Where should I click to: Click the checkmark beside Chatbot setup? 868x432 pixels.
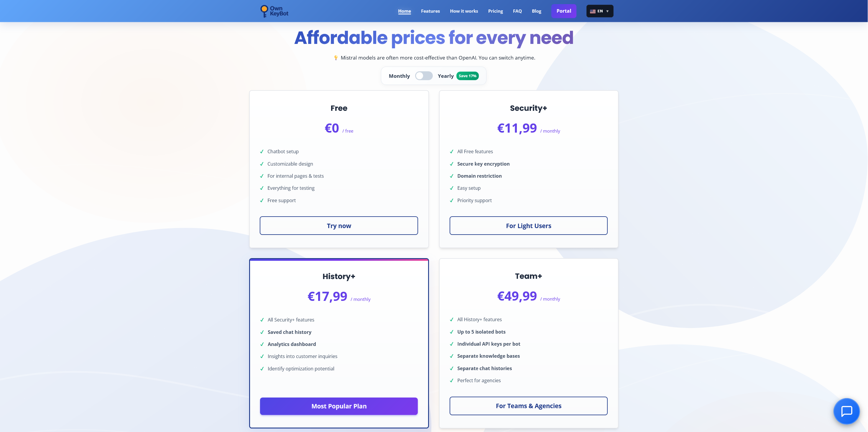262,152
